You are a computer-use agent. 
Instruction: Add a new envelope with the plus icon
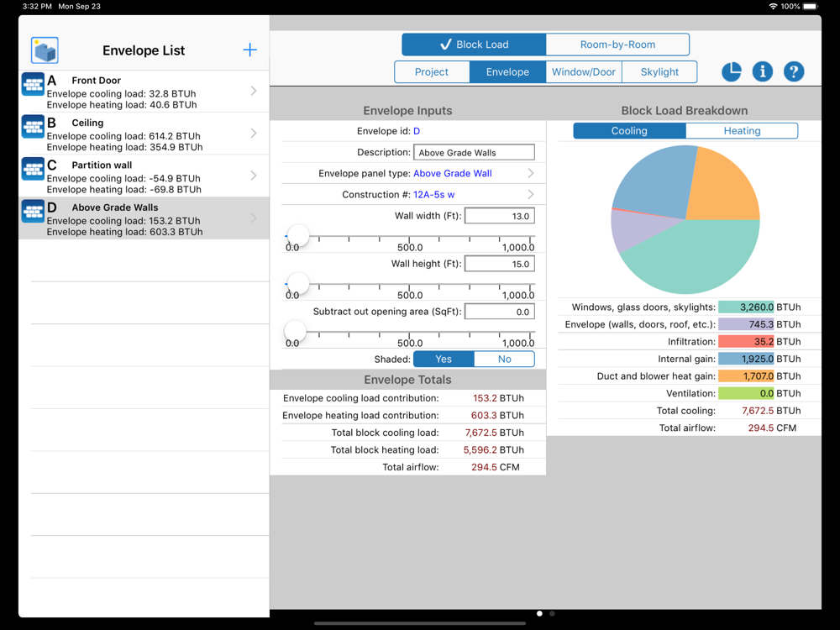point(249,50)
